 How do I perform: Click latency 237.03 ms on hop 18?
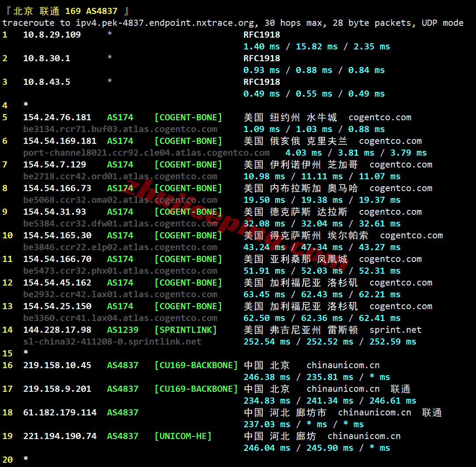(x=267, y=425)
